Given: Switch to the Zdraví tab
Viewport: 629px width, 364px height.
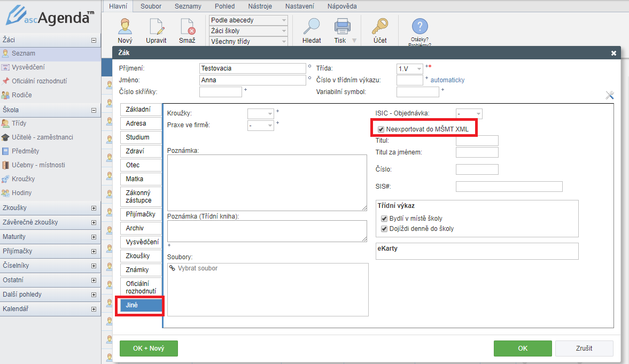Looking at the screenshot, I should (x=137, y=151).
